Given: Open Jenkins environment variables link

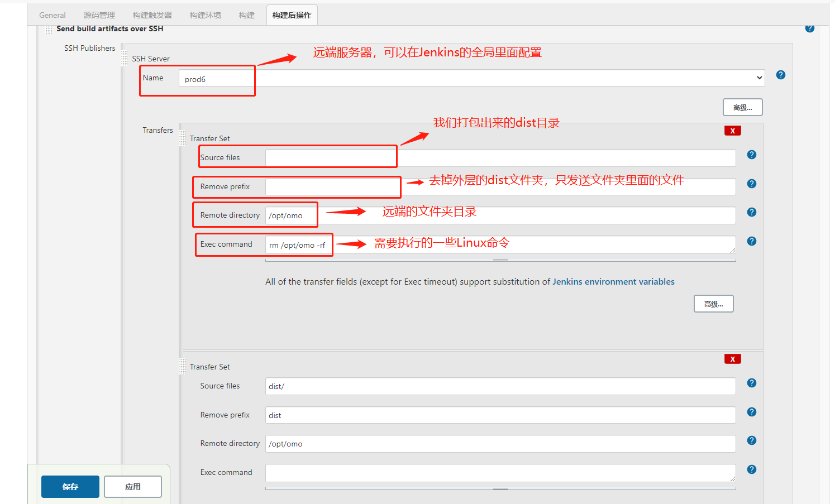Looking at the screenshot, I should (x=613, y=282).
